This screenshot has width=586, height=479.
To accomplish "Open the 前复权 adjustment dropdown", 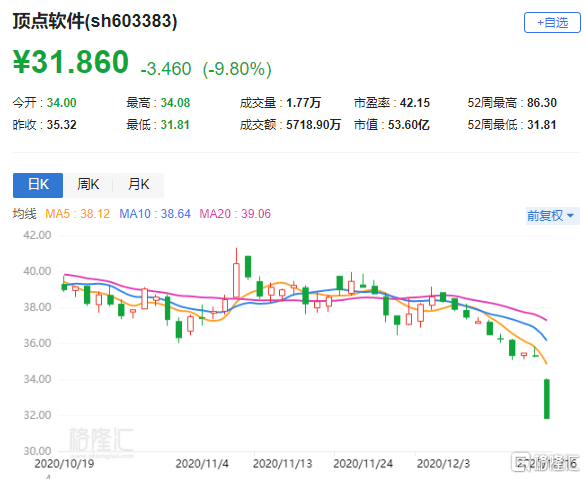I will 552,216.
